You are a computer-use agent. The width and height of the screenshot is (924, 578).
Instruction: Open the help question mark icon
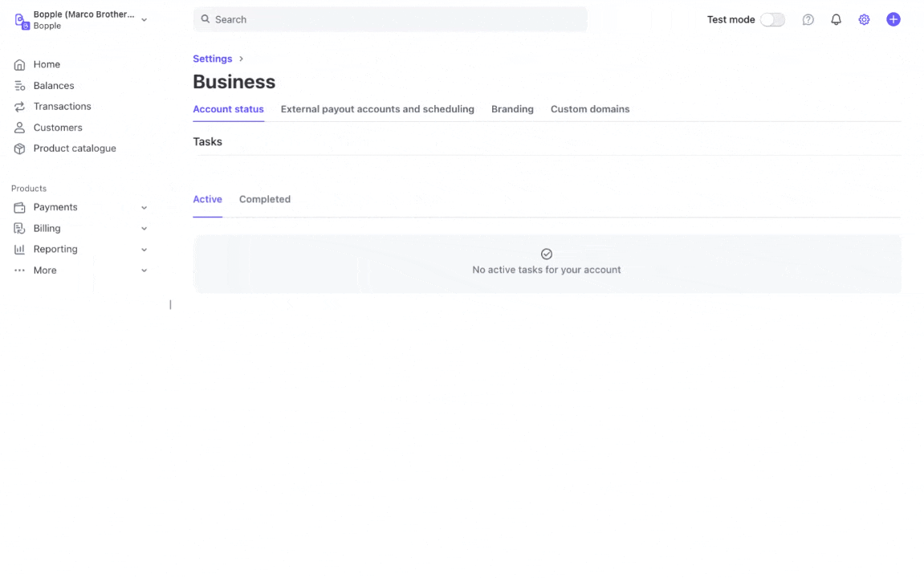[x=808, y=19]
